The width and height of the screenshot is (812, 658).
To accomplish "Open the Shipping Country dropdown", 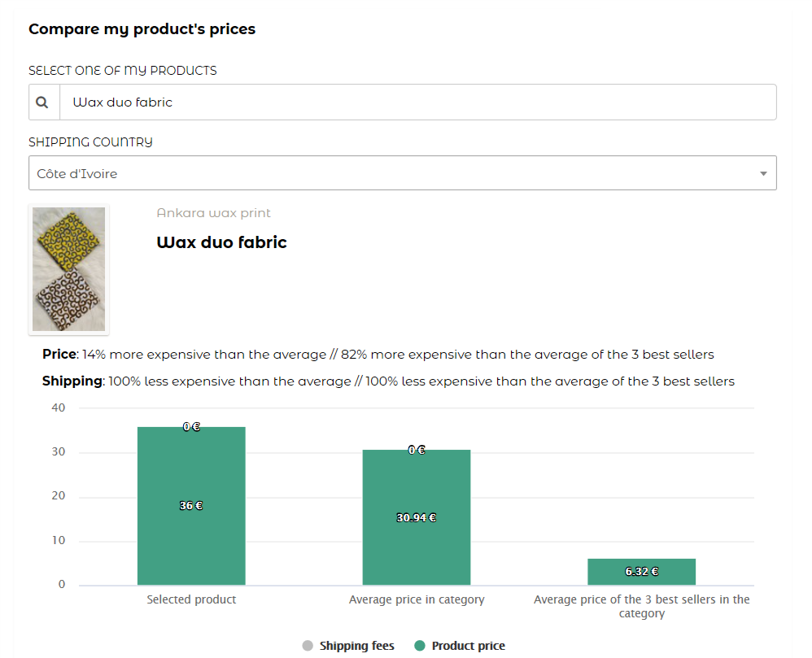I will 402,173.
